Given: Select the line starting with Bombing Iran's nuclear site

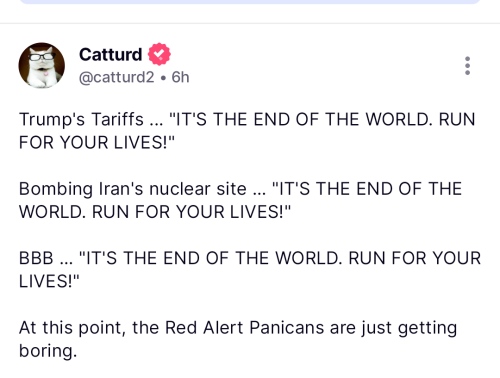Looking at the screenshot, I should [x=240, y=189].
